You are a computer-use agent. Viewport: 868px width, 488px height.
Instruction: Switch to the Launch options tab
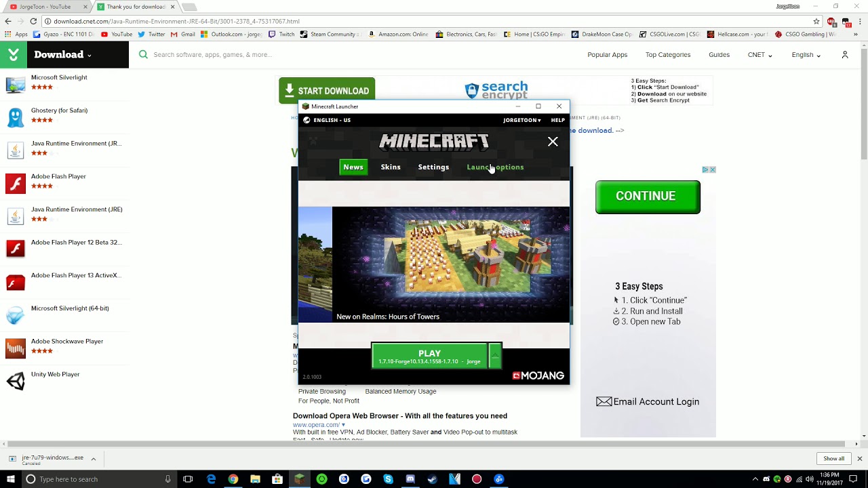[495, 167]
